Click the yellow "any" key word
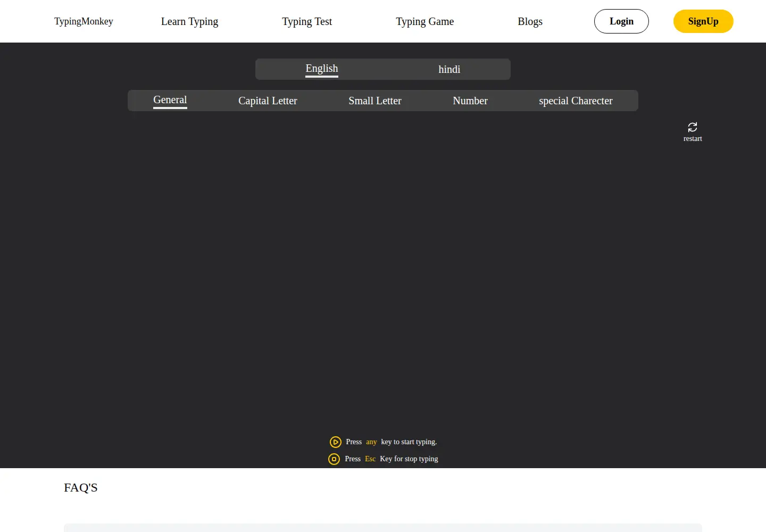 click(371, 442)
